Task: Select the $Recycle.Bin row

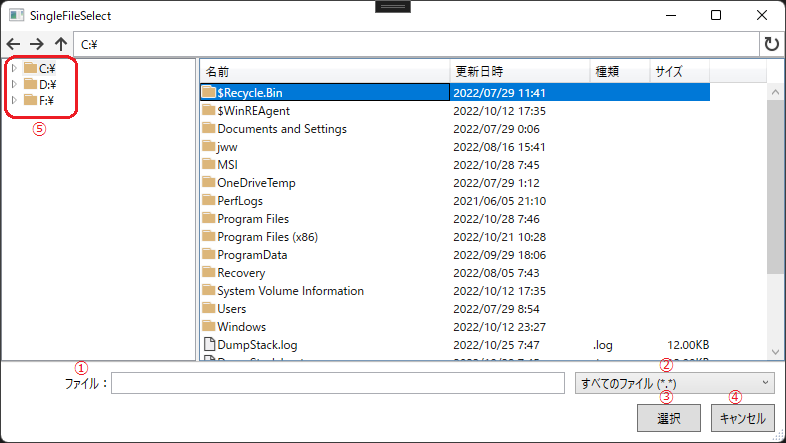Action: tap(455, 92)
